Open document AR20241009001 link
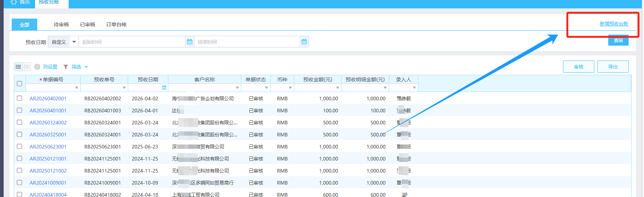The height and width of the screenshot is (197, 644). point(48,183)
